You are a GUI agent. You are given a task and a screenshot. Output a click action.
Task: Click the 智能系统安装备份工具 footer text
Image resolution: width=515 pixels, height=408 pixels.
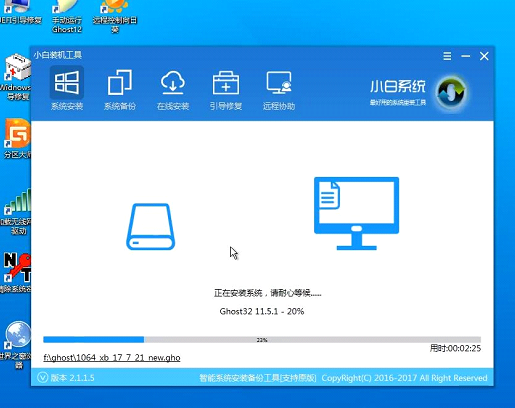(x=258, y=378)
